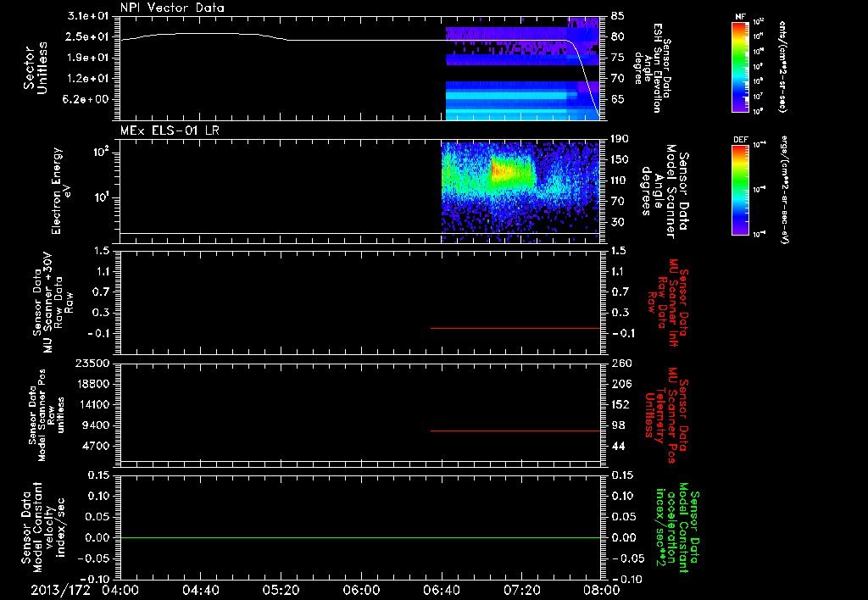This screenshot has height=600, width=868.
Task: Click the 80 degree elevation tick
Action: [618, 36]
